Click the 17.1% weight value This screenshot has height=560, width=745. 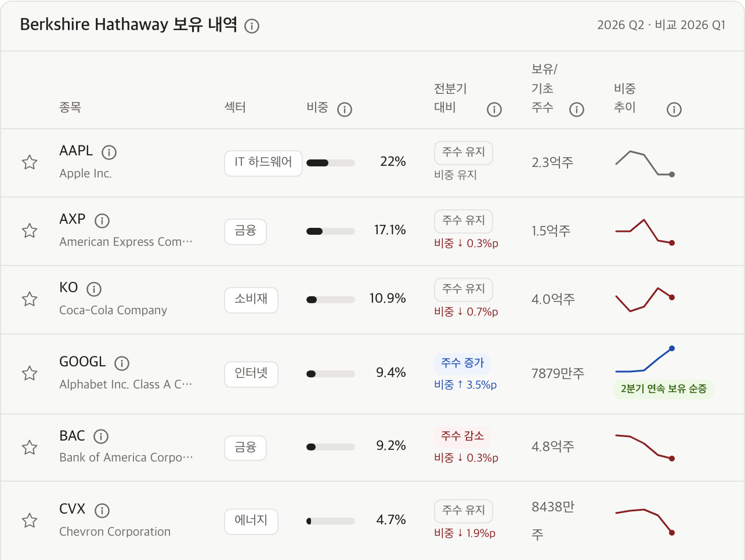(390, 230)
